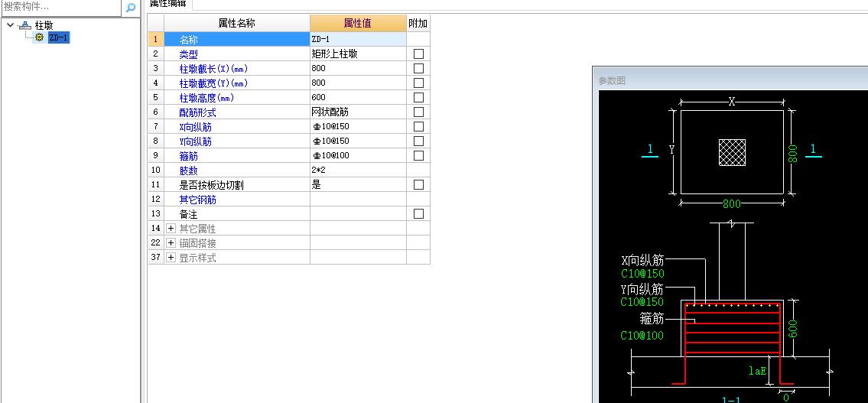Tick the 附加 checkbox for 类型
This screenshot has height=403, width=868.
pos(418,54)
